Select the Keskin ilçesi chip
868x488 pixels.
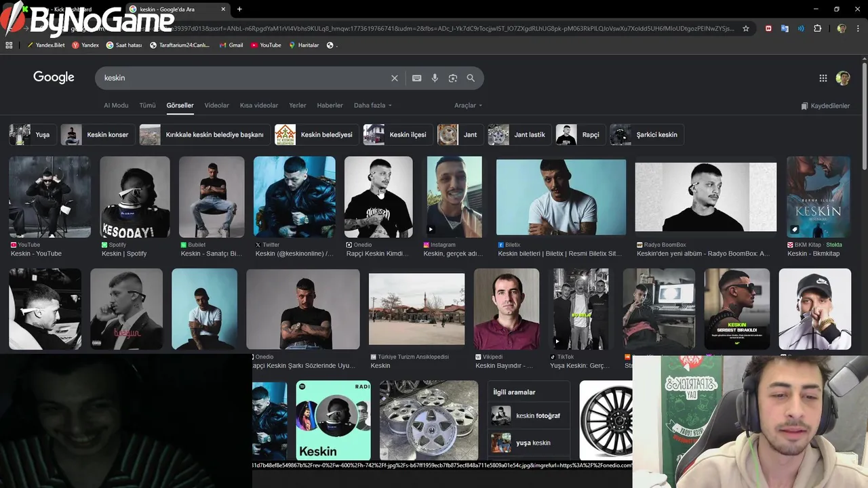398,134
